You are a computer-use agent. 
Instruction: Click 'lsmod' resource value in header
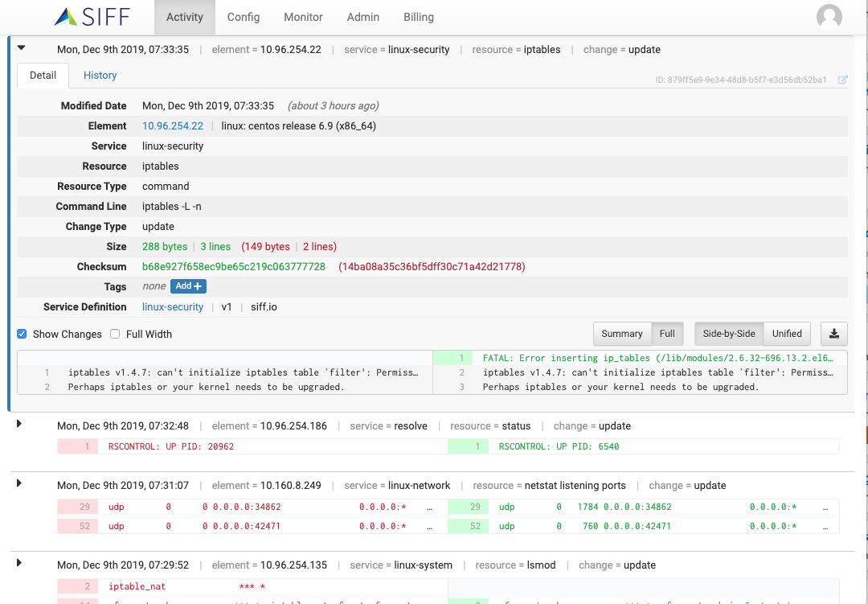pos(541,565)
